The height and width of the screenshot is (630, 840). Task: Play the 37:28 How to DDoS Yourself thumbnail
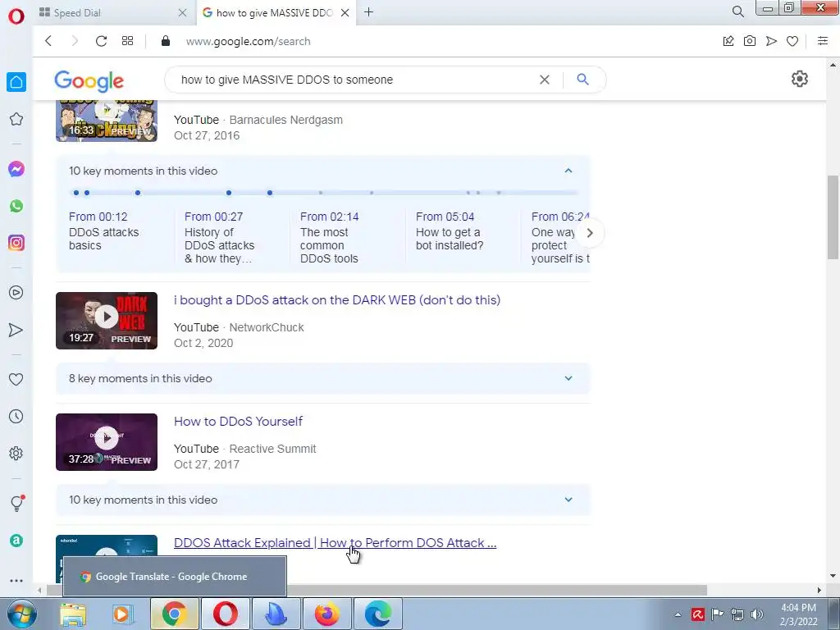click(107, 442)
